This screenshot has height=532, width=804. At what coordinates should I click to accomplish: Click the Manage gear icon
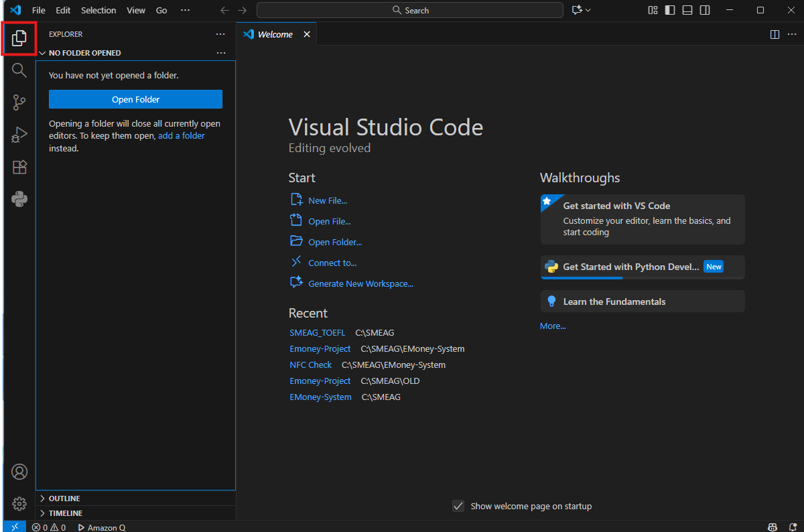tap(19, 503)
